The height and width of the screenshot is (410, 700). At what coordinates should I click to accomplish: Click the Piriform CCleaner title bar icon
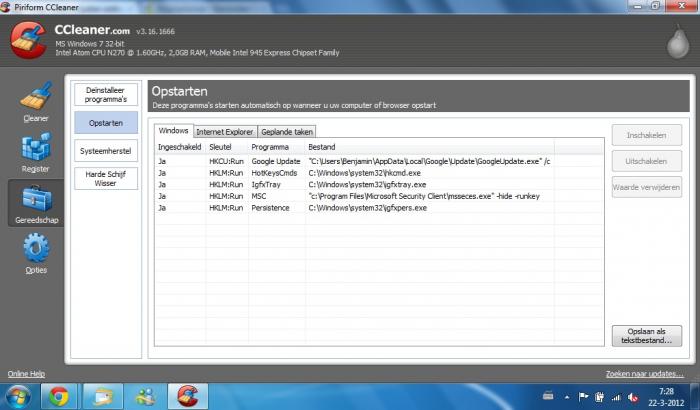tap(5, 7)
